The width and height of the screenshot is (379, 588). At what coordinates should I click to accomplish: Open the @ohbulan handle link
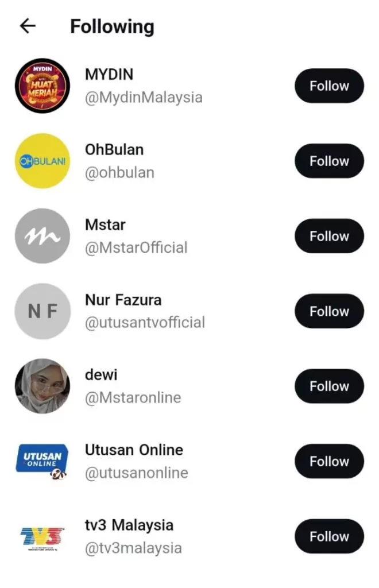click(x=119, y=173)
